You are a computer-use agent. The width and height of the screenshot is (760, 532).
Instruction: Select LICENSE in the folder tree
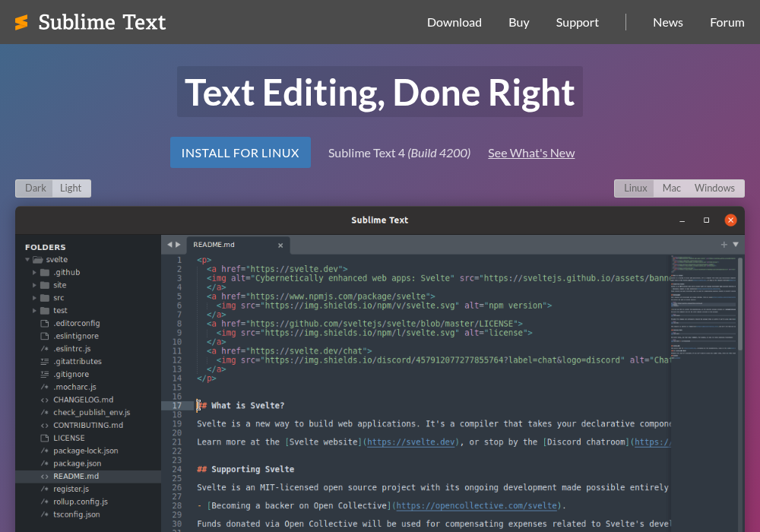tap(69, 438)
